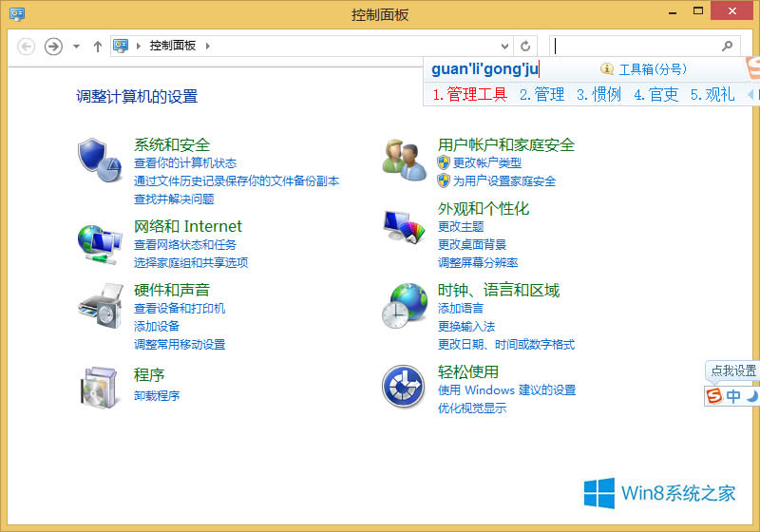The image size is (760, 532).
Task: Open 硬件和声音 category link
Action: pos(172,290)
